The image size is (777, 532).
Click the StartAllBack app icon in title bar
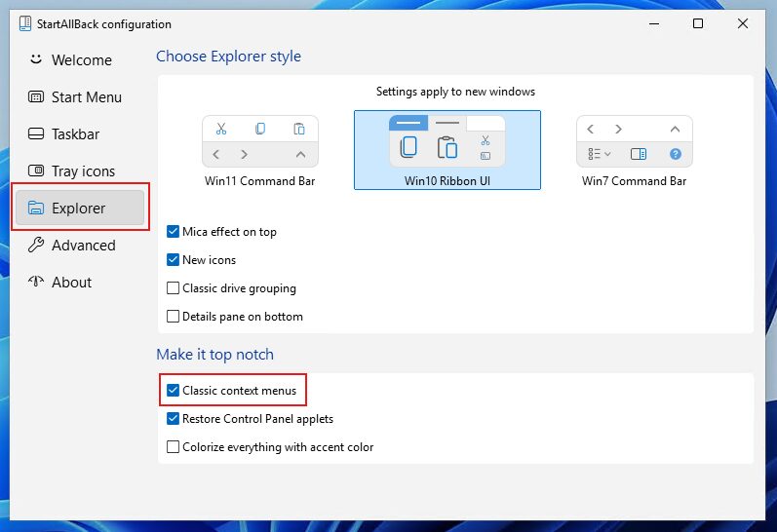(25, 23)
